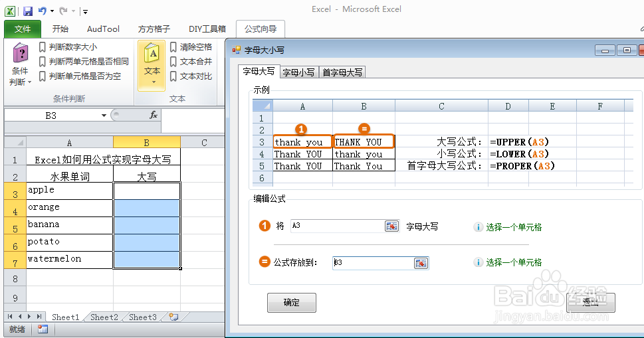
Task: Switch to Sheet3 tab
Action: pyautogui.click(x=142, y=317)
